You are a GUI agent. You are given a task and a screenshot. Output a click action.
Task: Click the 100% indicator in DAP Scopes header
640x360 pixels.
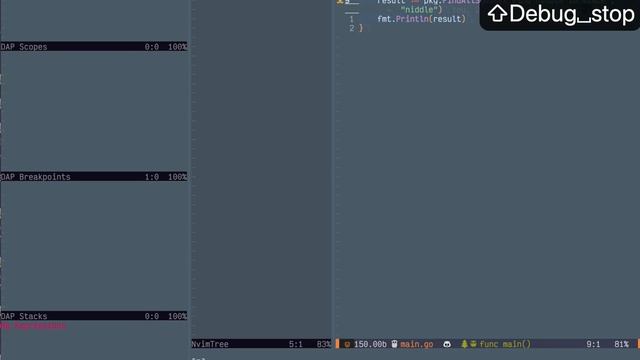click(178, 47)
